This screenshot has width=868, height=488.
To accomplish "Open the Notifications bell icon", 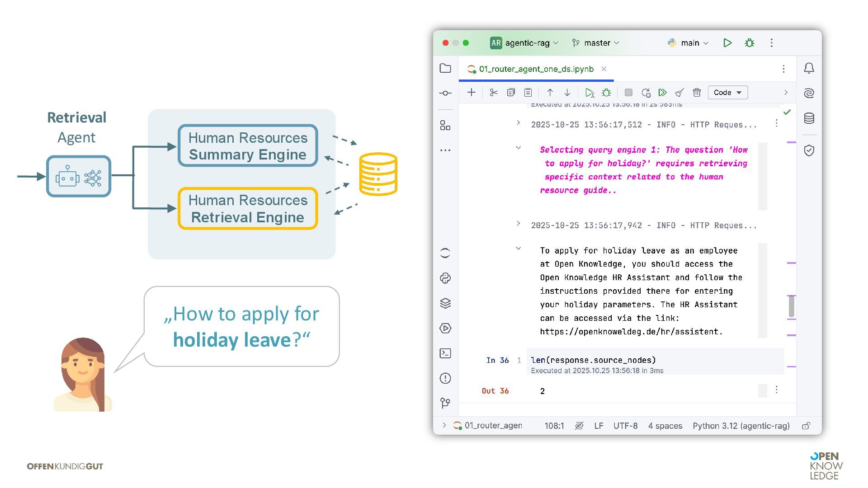I will tap(809, 68).
